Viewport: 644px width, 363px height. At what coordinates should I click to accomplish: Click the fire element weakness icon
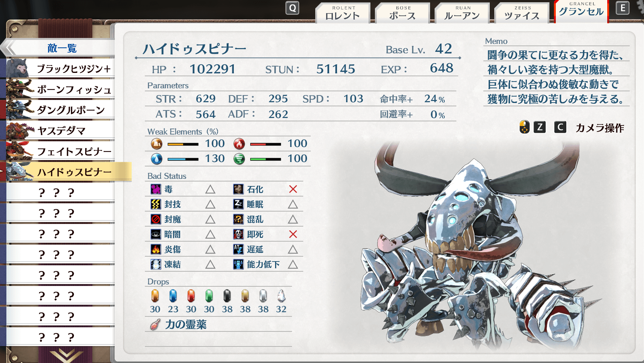239,144
